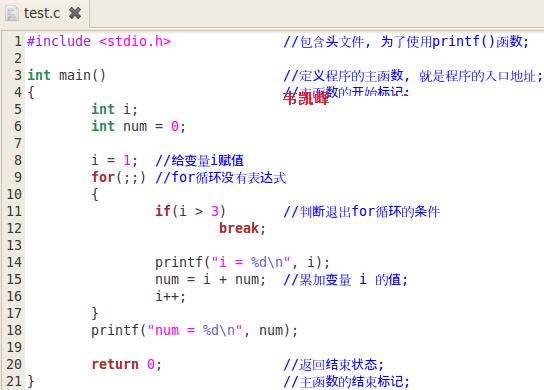
Task: Click the 'if(i > 3)' condition
Action: click(x=190, y=211)
